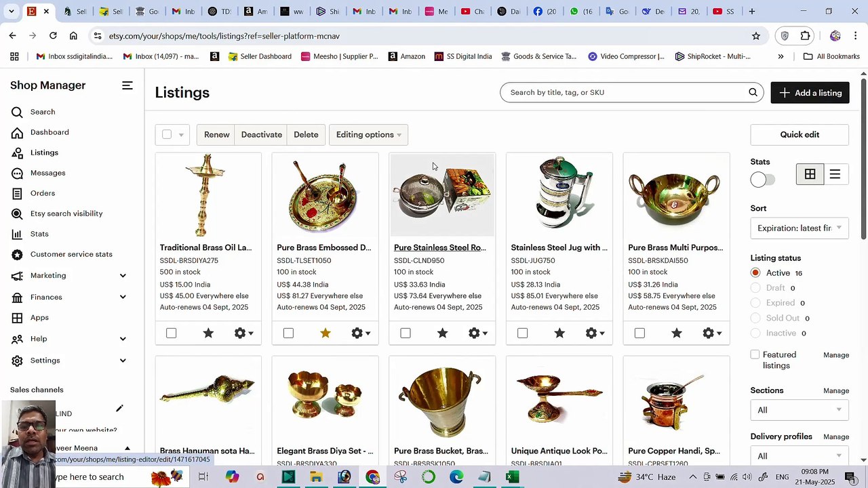Viewport: 868px width, 488px height.
Task: Open gear menu for Stainless Steel Jug listing
Action: (x=595, y=333)
